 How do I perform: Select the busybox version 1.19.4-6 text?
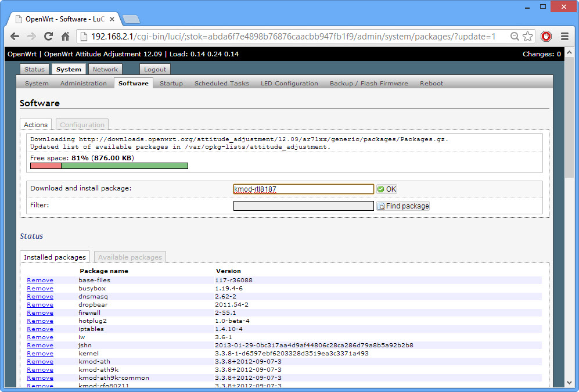[229, 288]
